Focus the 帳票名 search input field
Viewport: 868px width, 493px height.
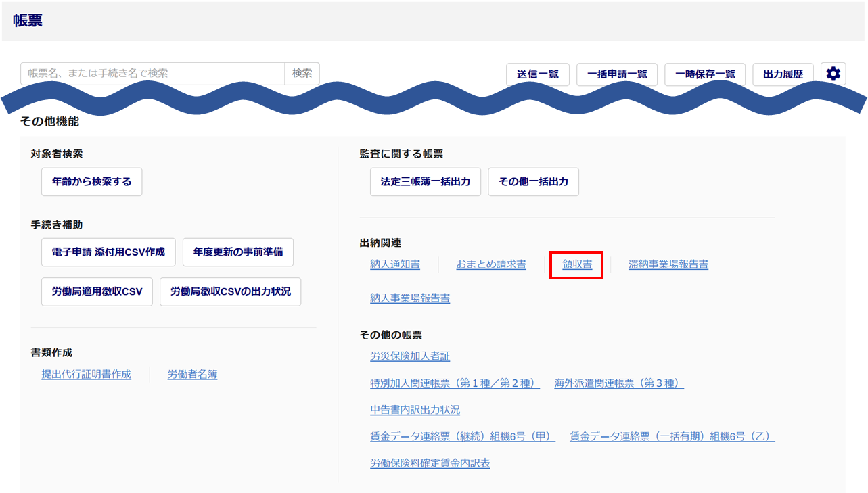(152, 74)
